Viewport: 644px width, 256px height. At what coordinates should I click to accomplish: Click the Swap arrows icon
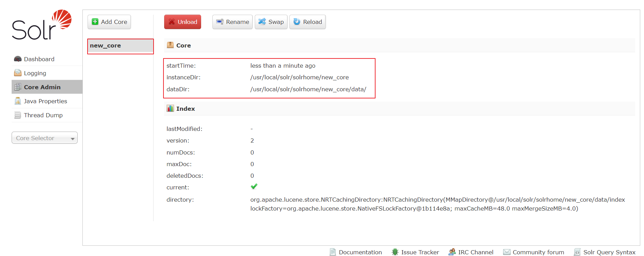[x=262, y=22]
